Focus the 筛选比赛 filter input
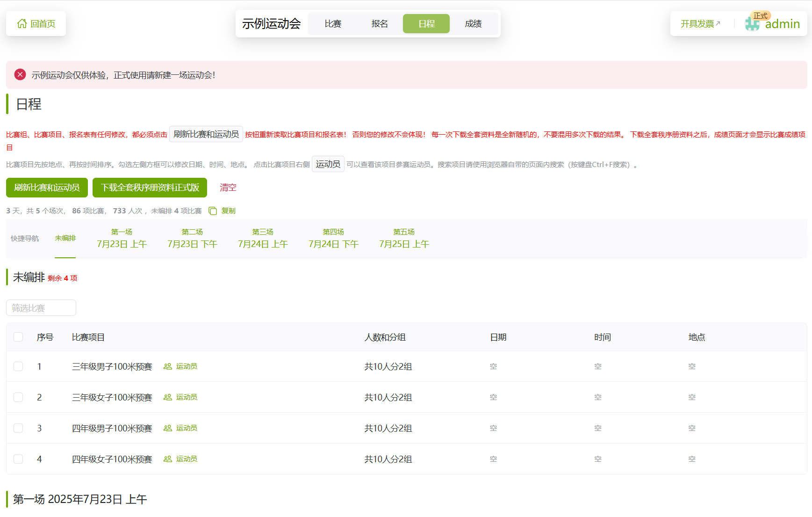This screenshot has height=517, width=812. [41, 308]
